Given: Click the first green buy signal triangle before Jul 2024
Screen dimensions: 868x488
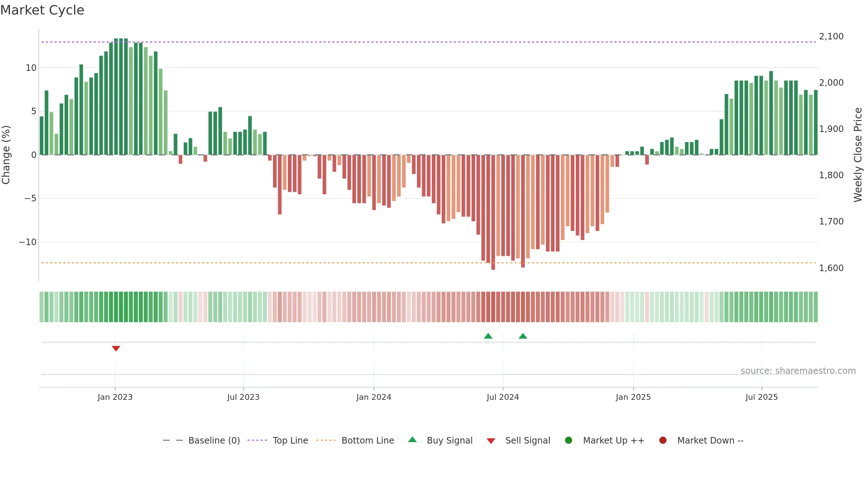Looking at the screenshot, I should [488, 336].
